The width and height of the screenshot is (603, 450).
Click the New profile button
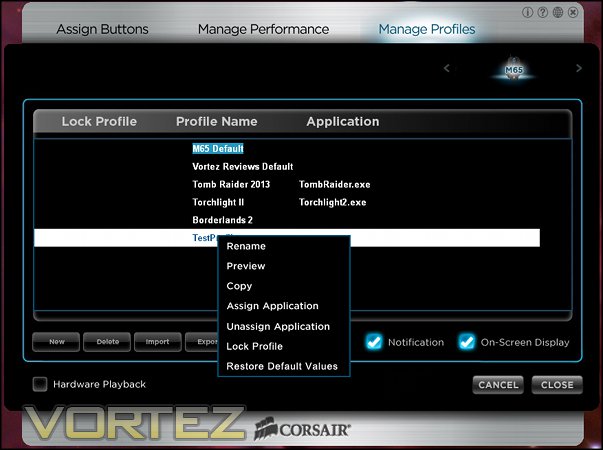[x=56, y=342]
